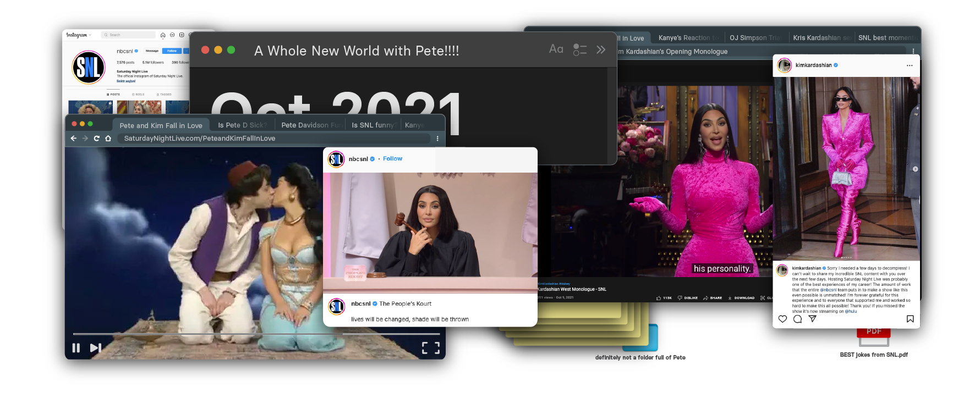This screenshot has width=980, height=398.
Task: Enter fullscreen on the Aladdin sketch video
Action: (431, 347)
